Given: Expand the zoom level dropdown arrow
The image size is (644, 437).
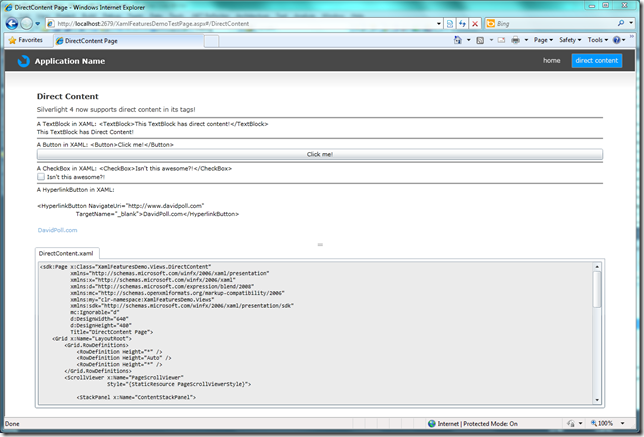Looking at the screenshot, I should tap(623, 423).
